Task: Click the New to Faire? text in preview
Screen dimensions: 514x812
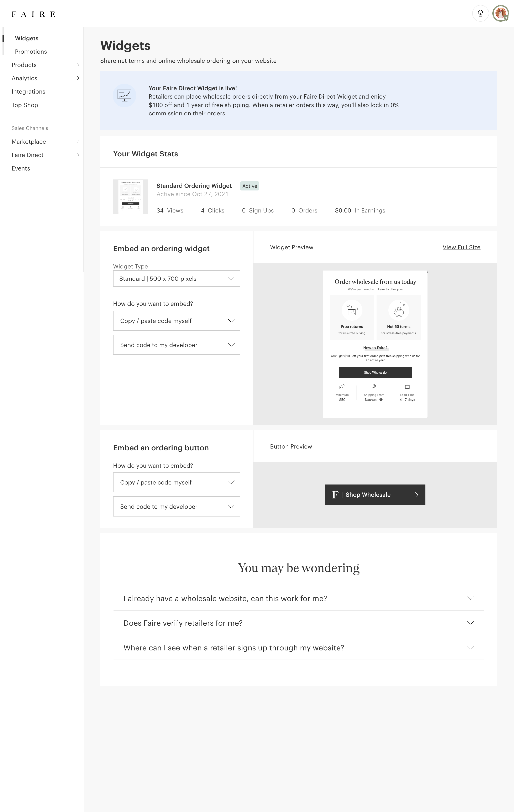Action: tap(375, 348)
